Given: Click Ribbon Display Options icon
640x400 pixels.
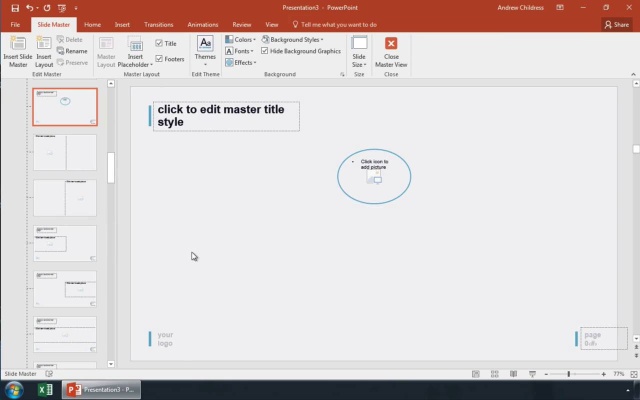Looking at the screenshot, I should (560, 7).
